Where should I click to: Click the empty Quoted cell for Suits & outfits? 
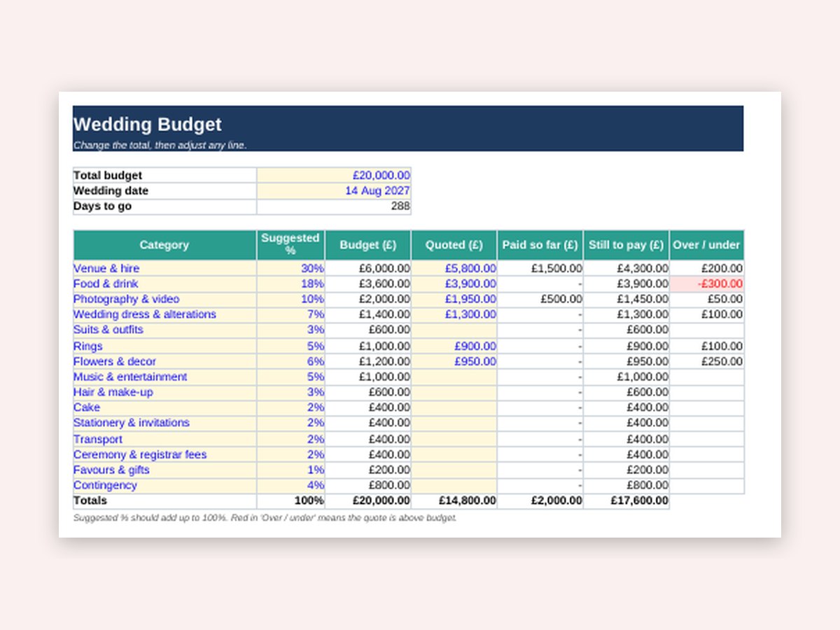454,330
